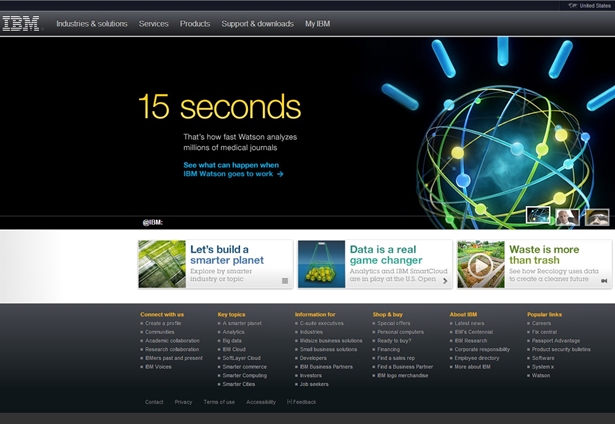Open 'Data is a real game changer' headline

(x=386, y=255)
